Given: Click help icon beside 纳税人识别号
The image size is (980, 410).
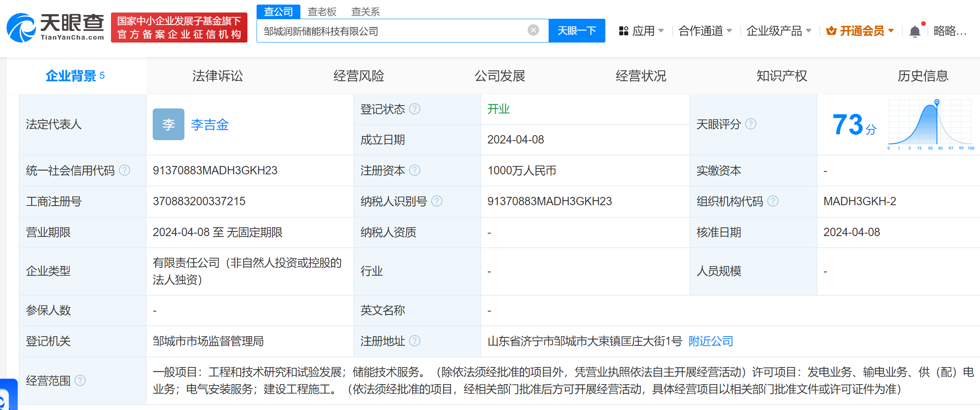Looking at the screenshot, I should point(437,201).
